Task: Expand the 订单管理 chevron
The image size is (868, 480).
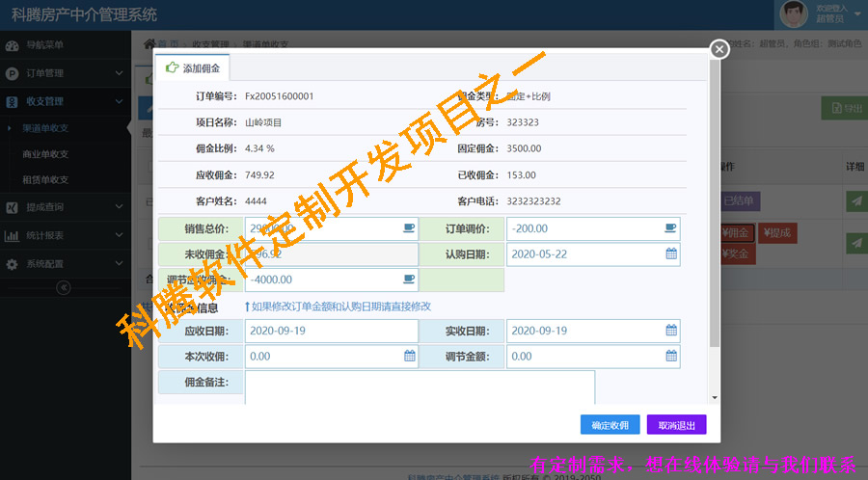Action: coord(119,73)
